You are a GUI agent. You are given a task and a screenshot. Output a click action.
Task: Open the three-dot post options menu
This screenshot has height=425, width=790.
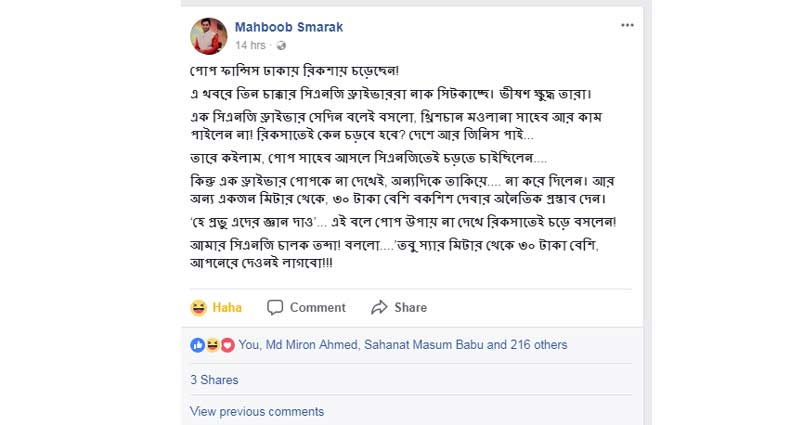click(627, 26)
